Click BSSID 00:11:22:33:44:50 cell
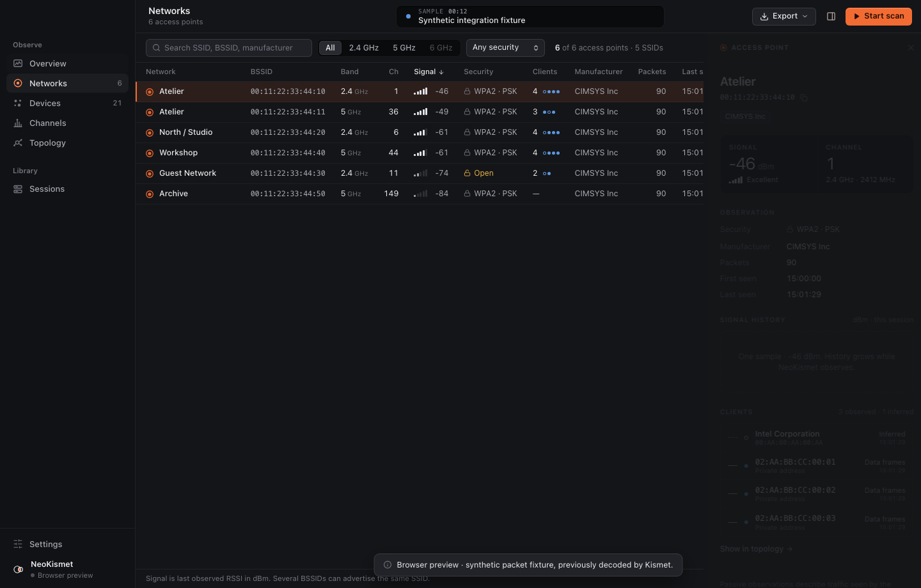Image resolution: width=921 pixels, height=588 pixels. tap(288, 194)
